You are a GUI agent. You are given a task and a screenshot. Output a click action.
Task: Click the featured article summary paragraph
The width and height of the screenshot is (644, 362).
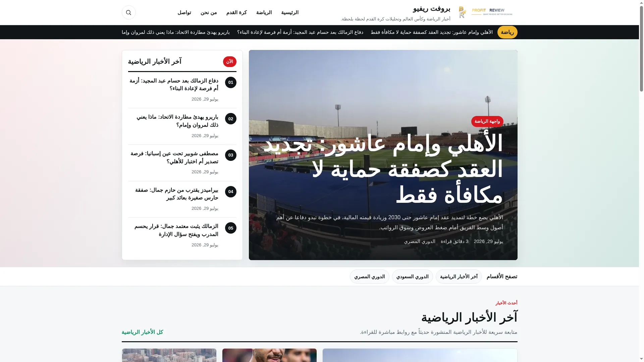(390, 223)
